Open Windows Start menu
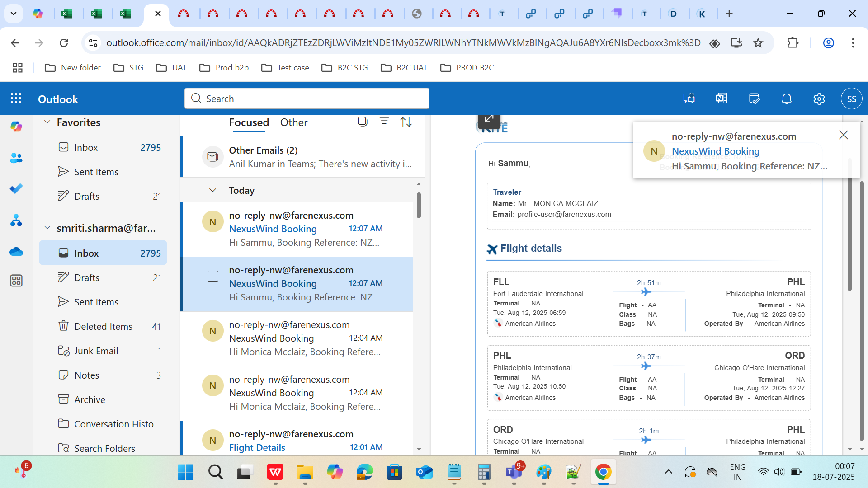The height and width of the screenshot is (488, 868). (x=185, y=472)
